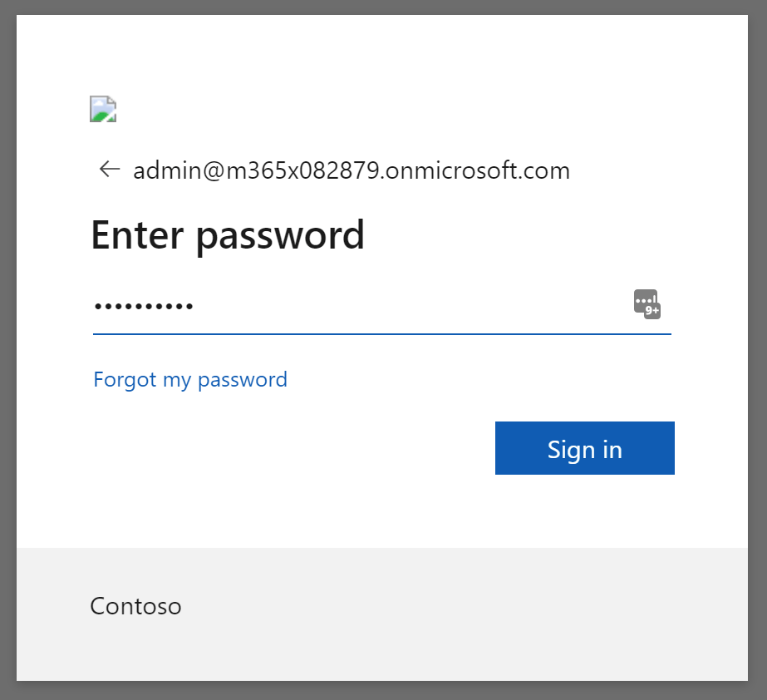Click the admin@m365x082879.onmicrosoft.com account text

click(x=352, y=171)
